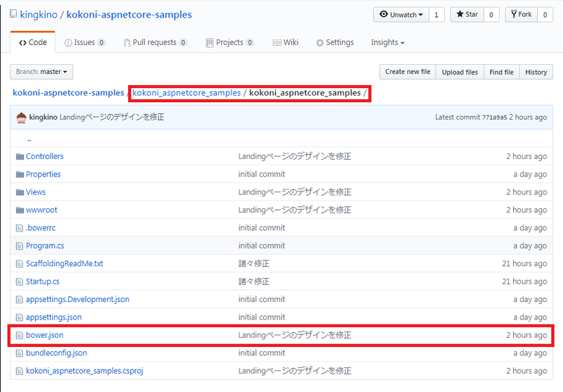Screen dimensions: 563x392
Task: Open the Settings tab
Action: (335, 42)
